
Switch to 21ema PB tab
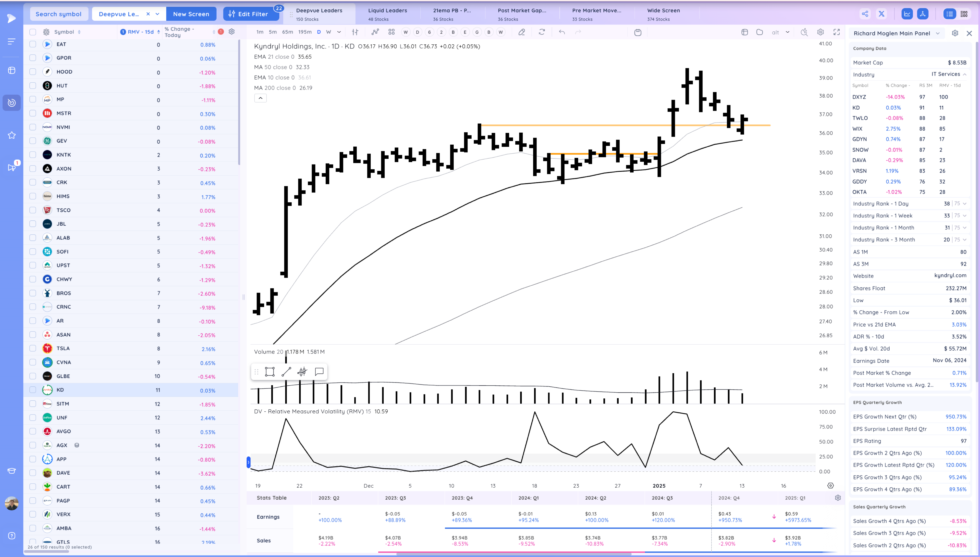(x=452, y=14)
